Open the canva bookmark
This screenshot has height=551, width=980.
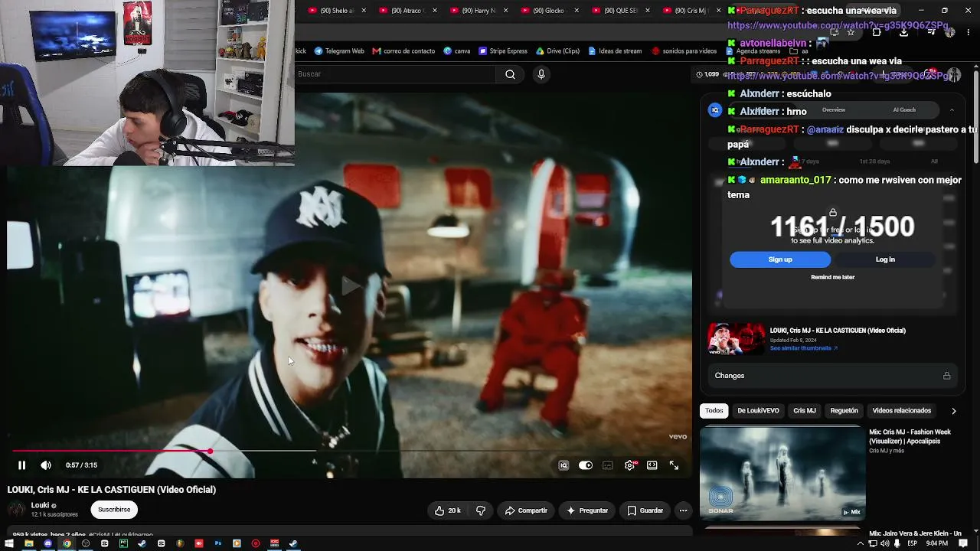[x=457, y=51]
